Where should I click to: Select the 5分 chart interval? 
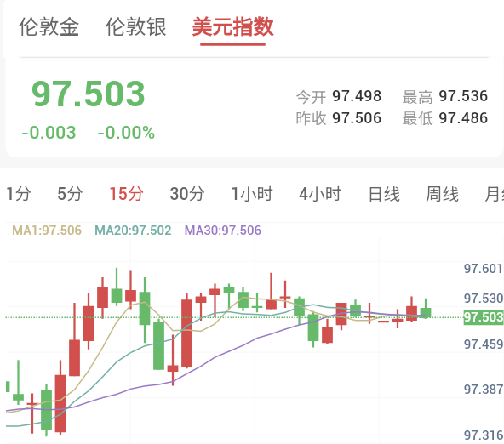tap(70, 194)
